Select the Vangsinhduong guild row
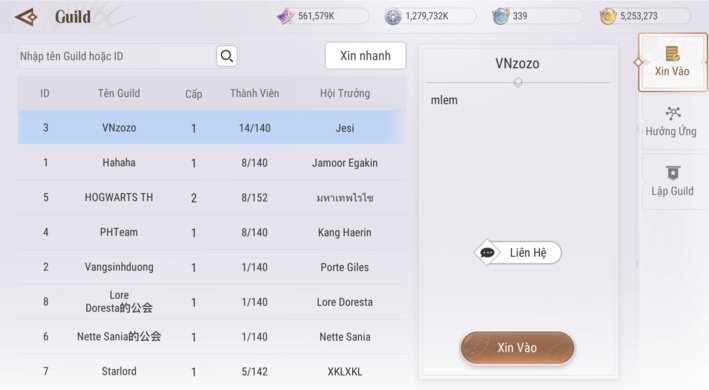The height and width of the screenshot is (390, 709). pyautogui.click(x=212, y=267)
